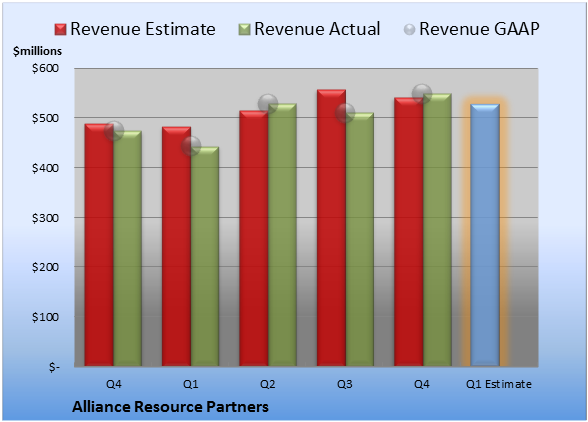Click the 'Q3' quarter axis label
Image resolution: width=588 pixels, height=422 pixels.
tap(345, 384)
